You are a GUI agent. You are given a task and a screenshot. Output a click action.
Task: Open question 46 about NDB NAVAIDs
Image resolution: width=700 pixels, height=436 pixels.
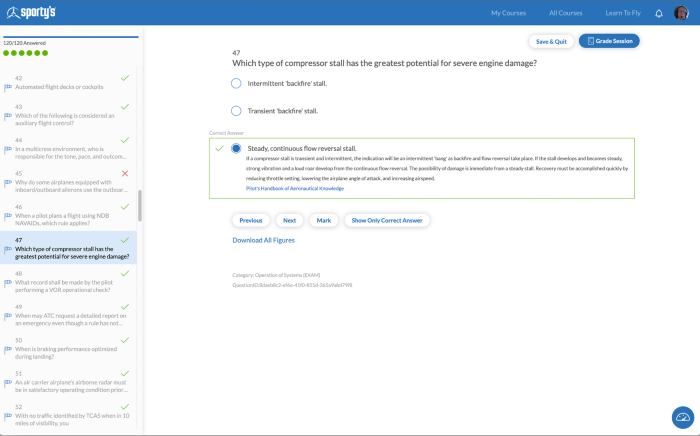[68, 215]
